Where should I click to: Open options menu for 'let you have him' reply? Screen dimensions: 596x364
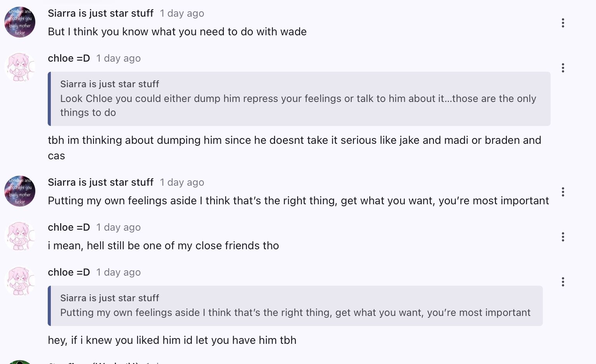(563, 282)
